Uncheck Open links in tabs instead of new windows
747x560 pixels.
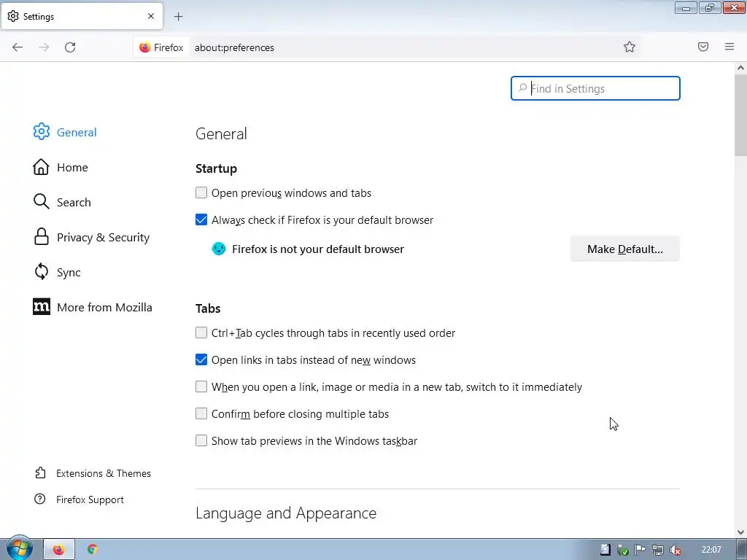coord(201,360)
